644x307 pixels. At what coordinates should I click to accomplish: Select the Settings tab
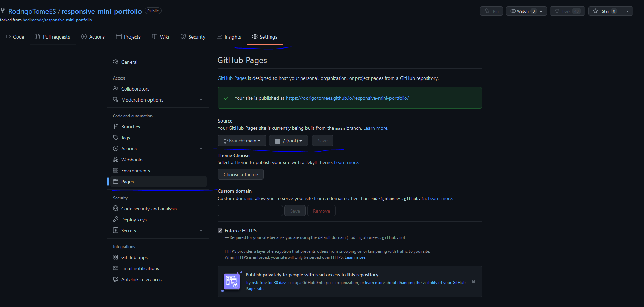[x=264, y=37]
